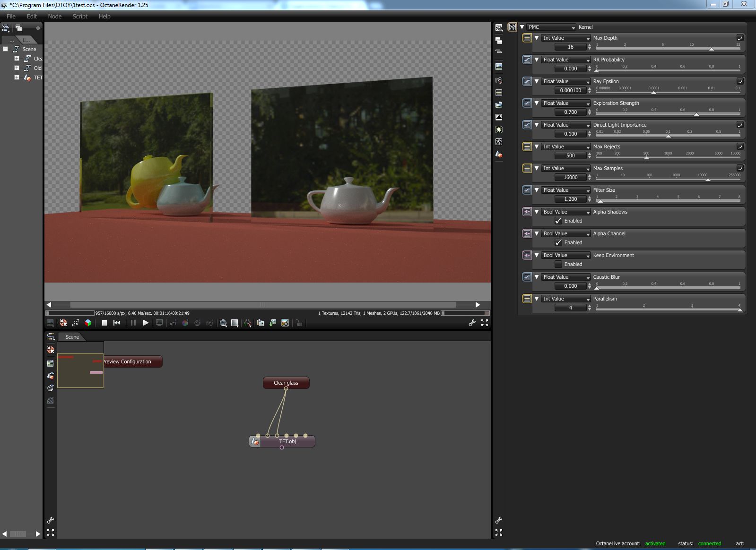Viewport: 756px width, 550px height.
Task: Open the Bool Value dropdown for Keep Environment
Action: tap(566, 255)
